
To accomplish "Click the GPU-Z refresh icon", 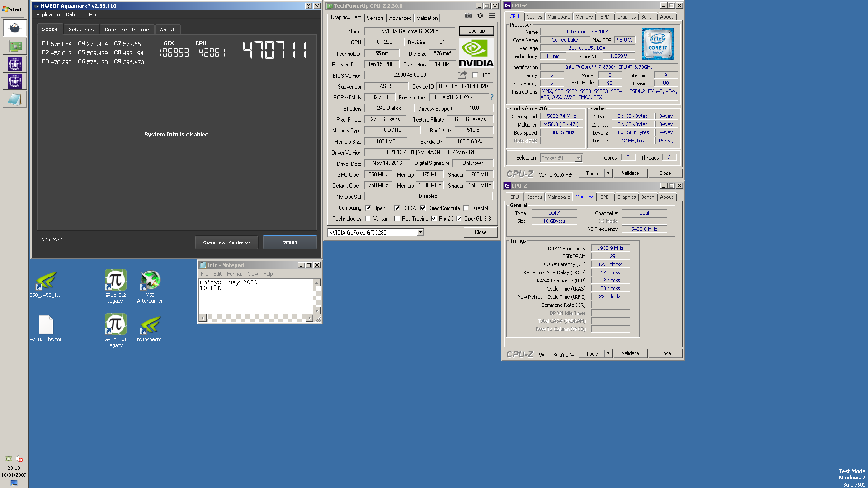I will coord(480,15).
